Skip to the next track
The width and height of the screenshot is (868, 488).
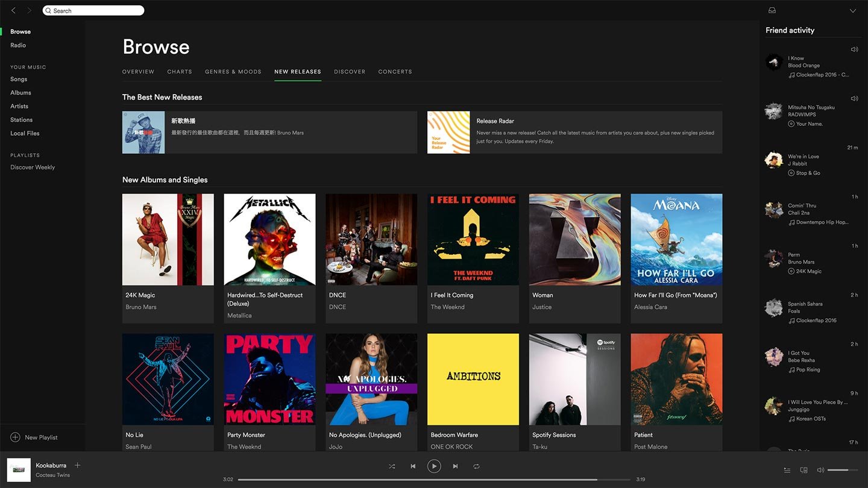pos(455,466)
